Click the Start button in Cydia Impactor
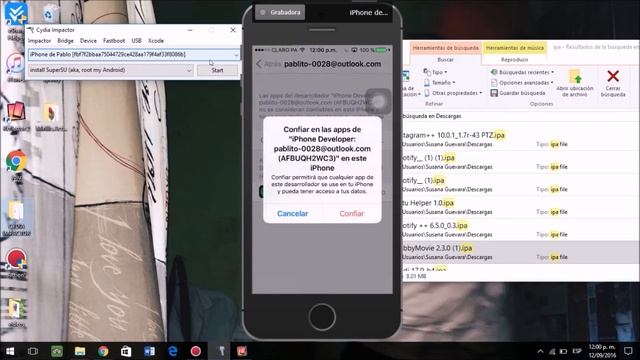Image resolution: width=640 pixels, height=360 pixels. click(x=217, y=70)
